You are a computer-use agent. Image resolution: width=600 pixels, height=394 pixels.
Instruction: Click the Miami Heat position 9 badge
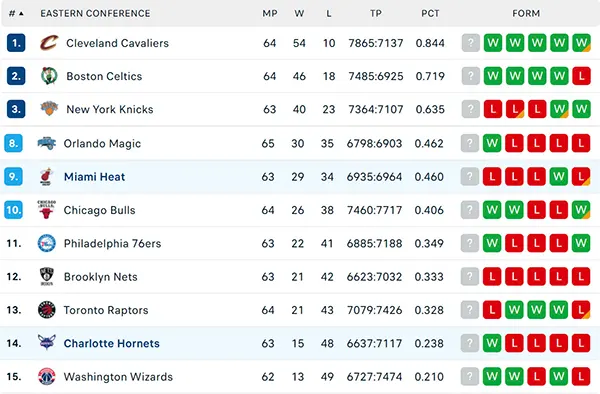[13, 176]
